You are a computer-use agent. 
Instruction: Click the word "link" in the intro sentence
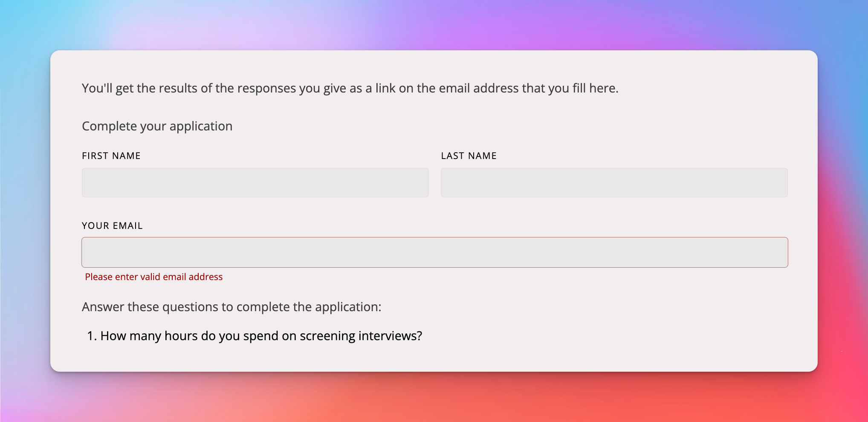[x=385, y=88]
